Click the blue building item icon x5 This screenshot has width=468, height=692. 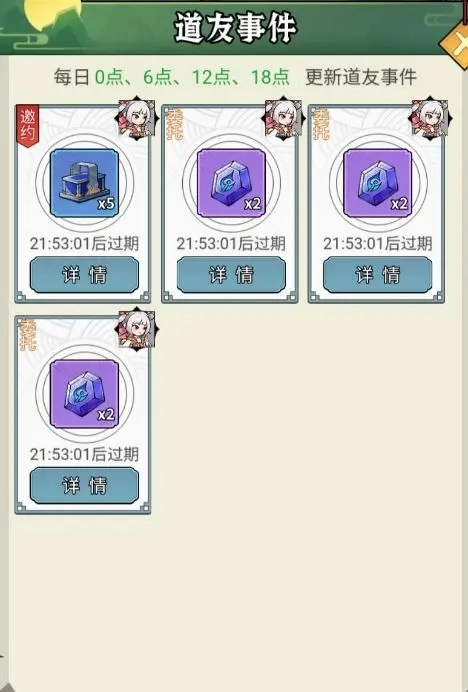click(84, 183)
